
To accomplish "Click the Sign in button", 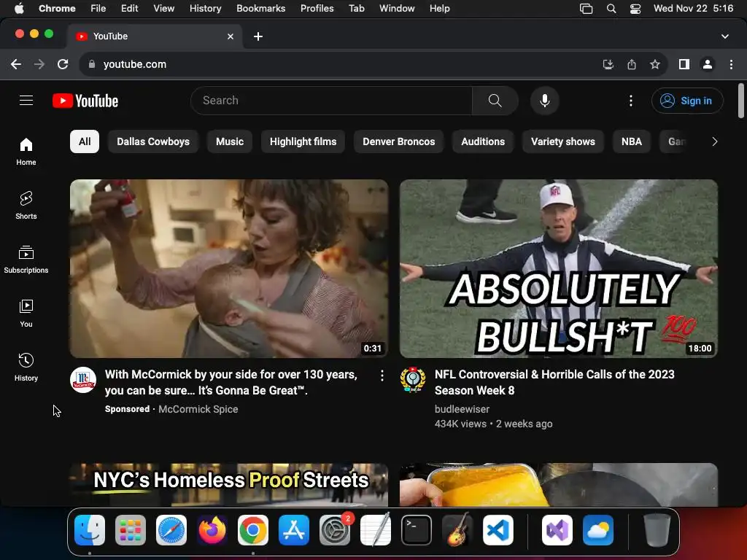I will tap(687, 101).
